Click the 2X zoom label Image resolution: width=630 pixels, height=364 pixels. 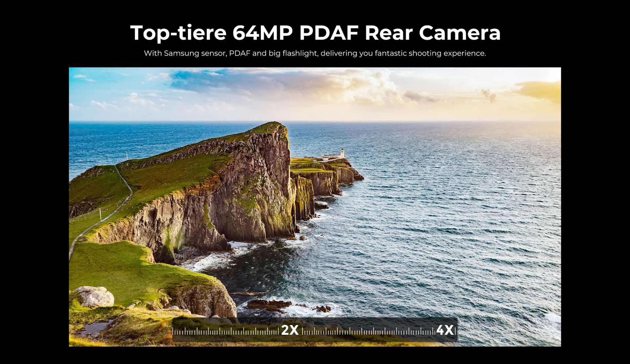(290, 330)
